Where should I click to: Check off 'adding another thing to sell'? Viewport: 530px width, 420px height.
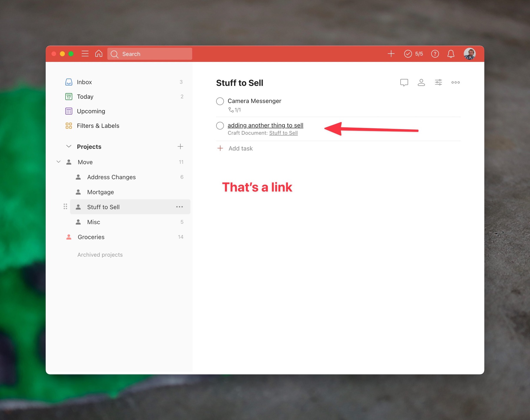point(220,126)
